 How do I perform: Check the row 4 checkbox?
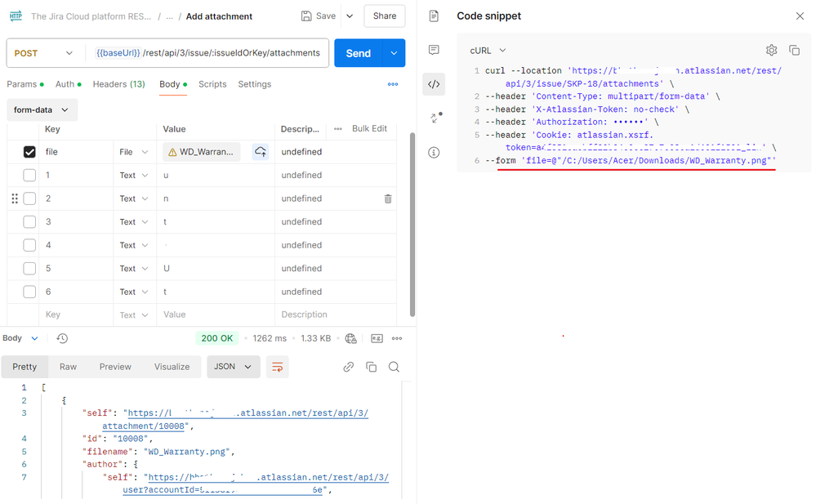click(29, 245)
